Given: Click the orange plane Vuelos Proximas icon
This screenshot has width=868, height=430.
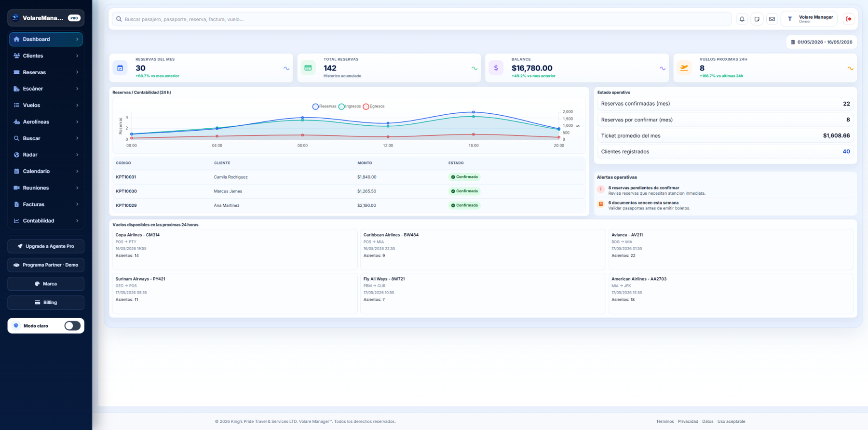Looking at the screenshot, I should 684,68.
